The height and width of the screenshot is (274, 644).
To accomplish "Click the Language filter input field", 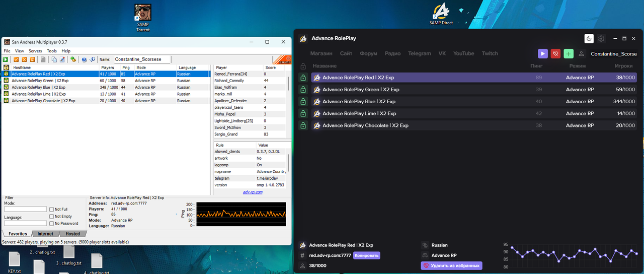I will tap(25, 223).
